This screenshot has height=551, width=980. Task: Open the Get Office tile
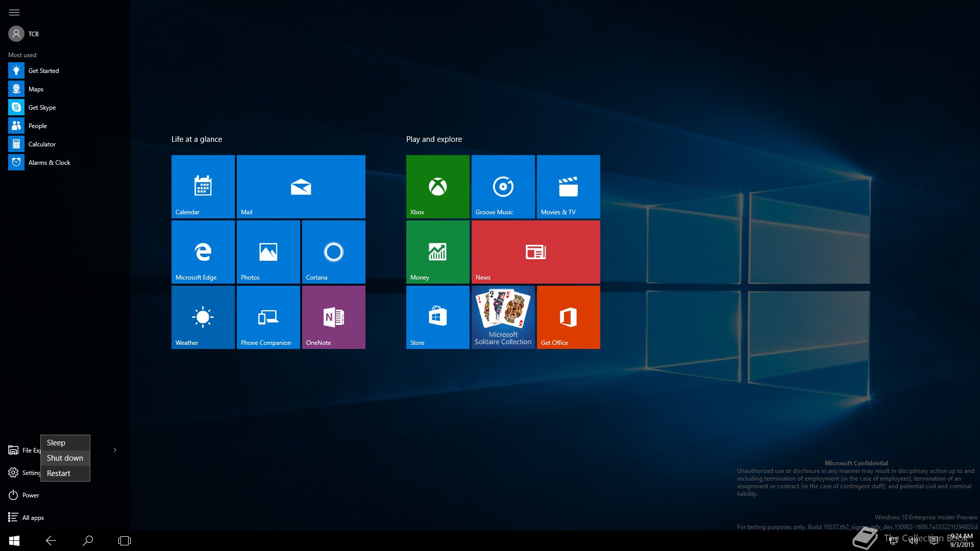569,317
